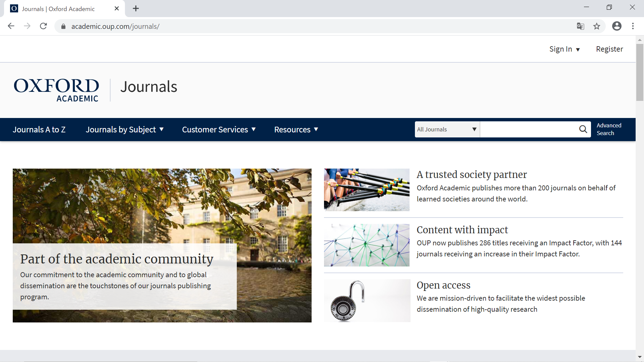The height and width of the screenshot is (362, 644).
Task: Open the Chrome profile avatar
Action: (x=617, y=26)
